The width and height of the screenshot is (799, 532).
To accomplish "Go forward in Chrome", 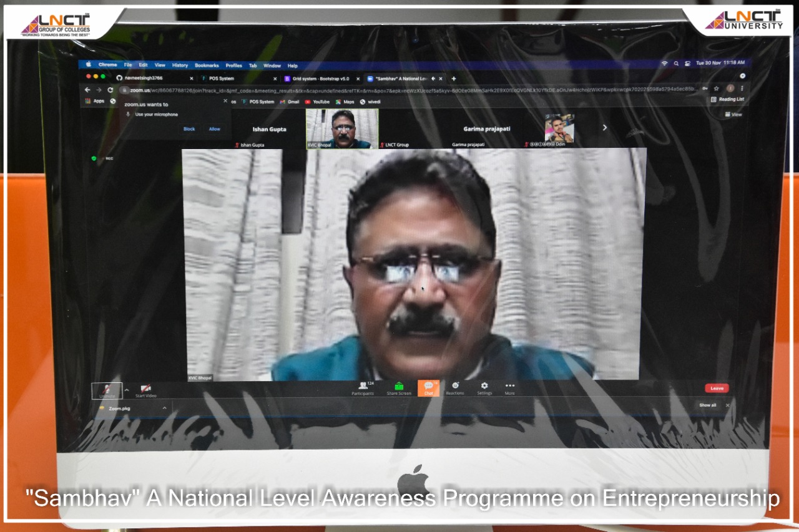I will 99,90.
